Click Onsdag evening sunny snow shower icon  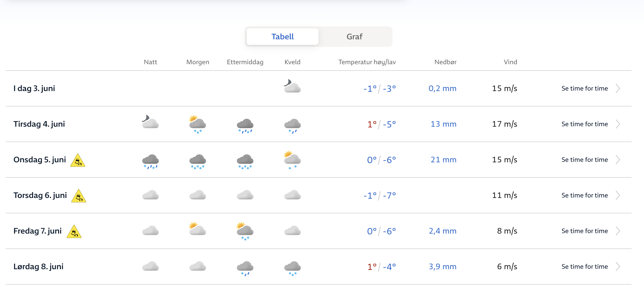pyautogui.click(x=292, y=160)
